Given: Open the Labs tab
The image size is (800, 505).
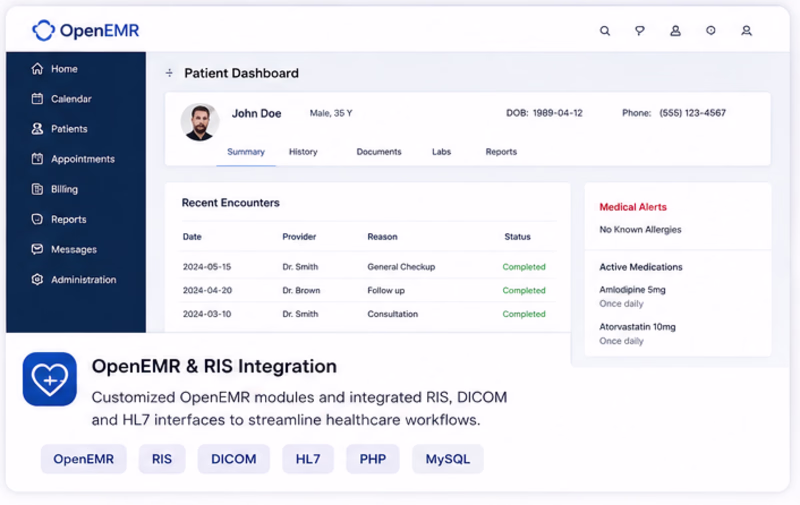Looking at the screenshot, I should coord(441,152).
